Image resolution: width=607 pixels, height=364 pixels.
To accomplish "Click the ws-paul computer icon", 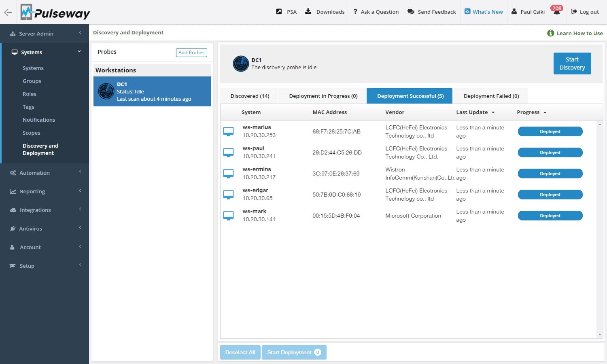I will pos(229,153).
